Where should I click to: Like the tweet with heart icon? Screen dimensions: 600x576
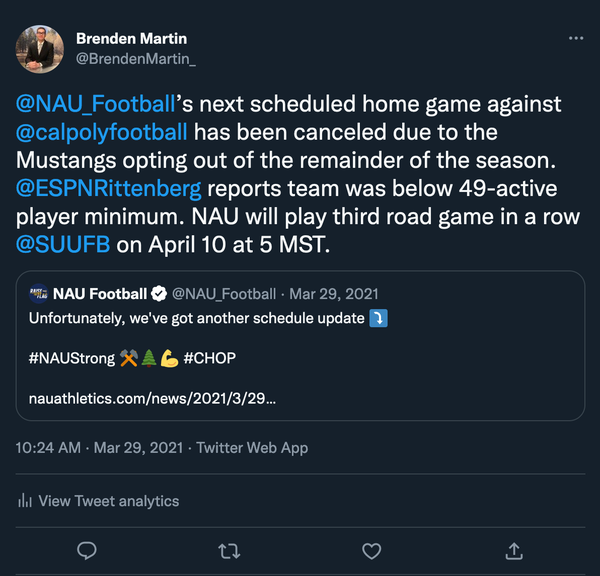click(x=371, y=550)
